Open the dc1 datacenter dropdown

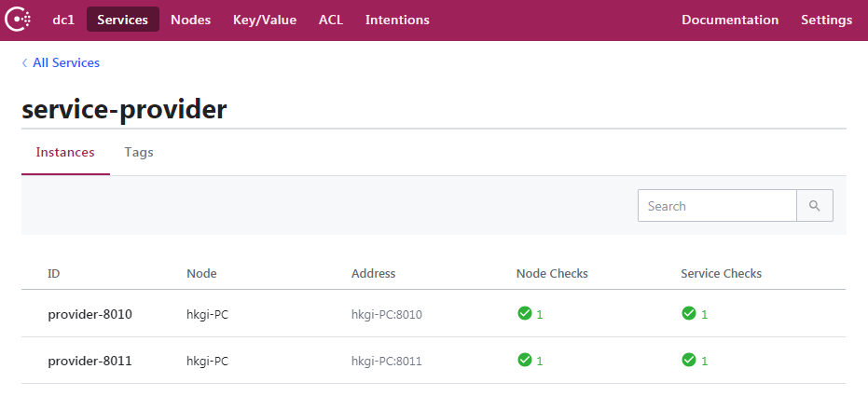(x=63, y=20)
